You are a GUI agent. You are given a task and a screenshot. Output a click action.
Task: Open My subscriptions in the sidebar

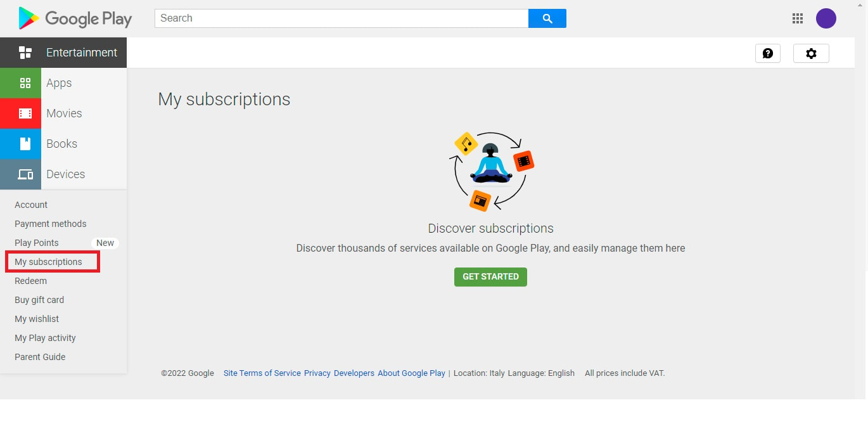(x=48, y=262)
